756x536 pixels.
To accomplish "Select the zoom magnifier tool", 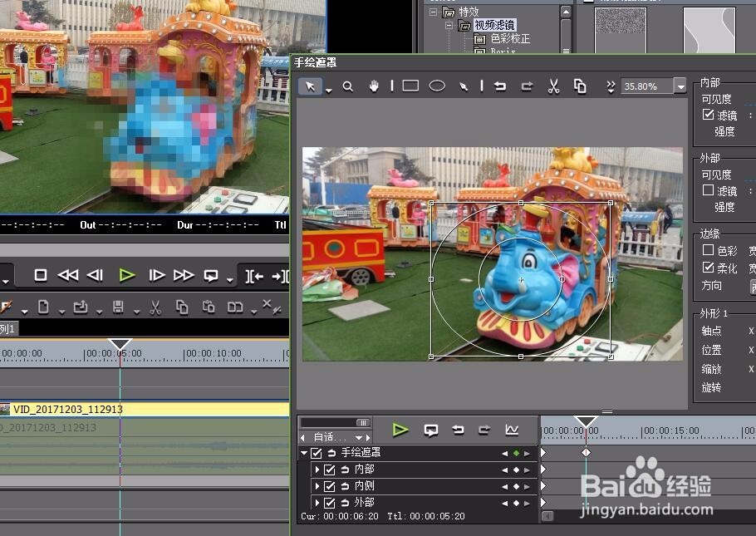I will tap(347, 86).
